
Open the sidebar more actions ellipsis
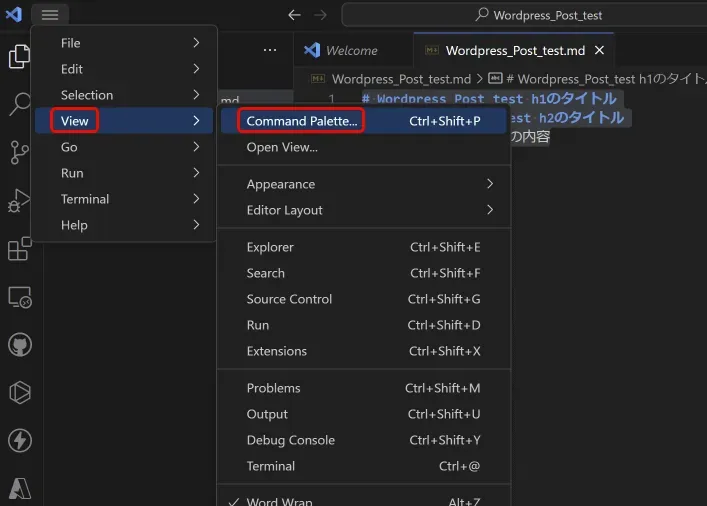pyautogui.click(x=270, y=50)
